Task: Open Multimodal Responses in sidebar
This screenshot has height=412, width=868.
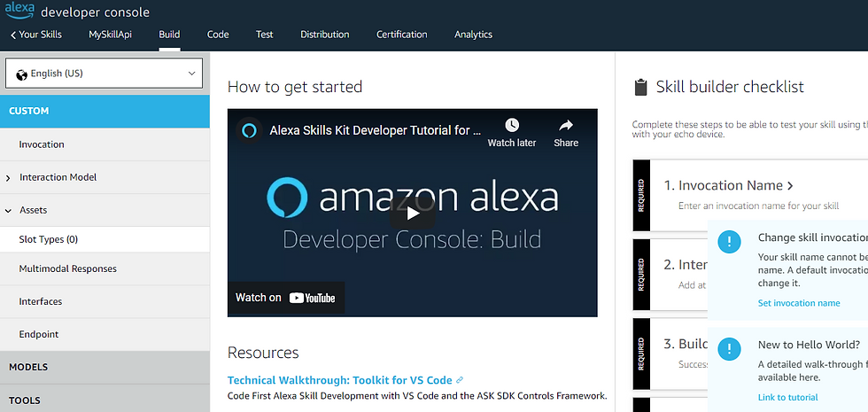Action: click(105, 269)
